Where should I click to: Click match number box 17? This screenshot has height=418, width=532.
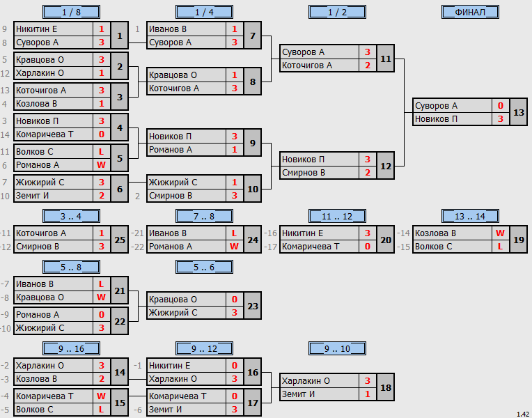tap(253, 403)
